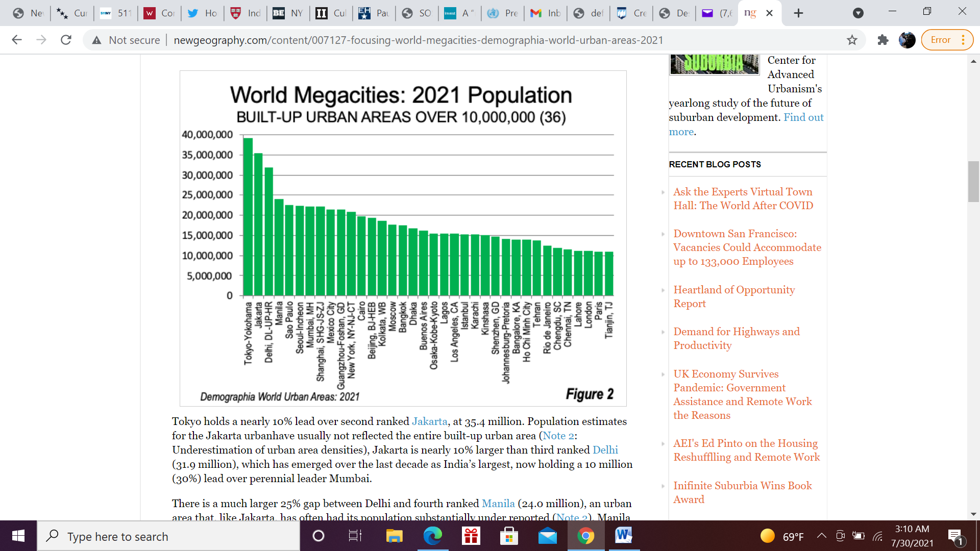This screenshot has width=980, height=551.
Task: Open the Chrome Error menu button
Action: (947, 40)
